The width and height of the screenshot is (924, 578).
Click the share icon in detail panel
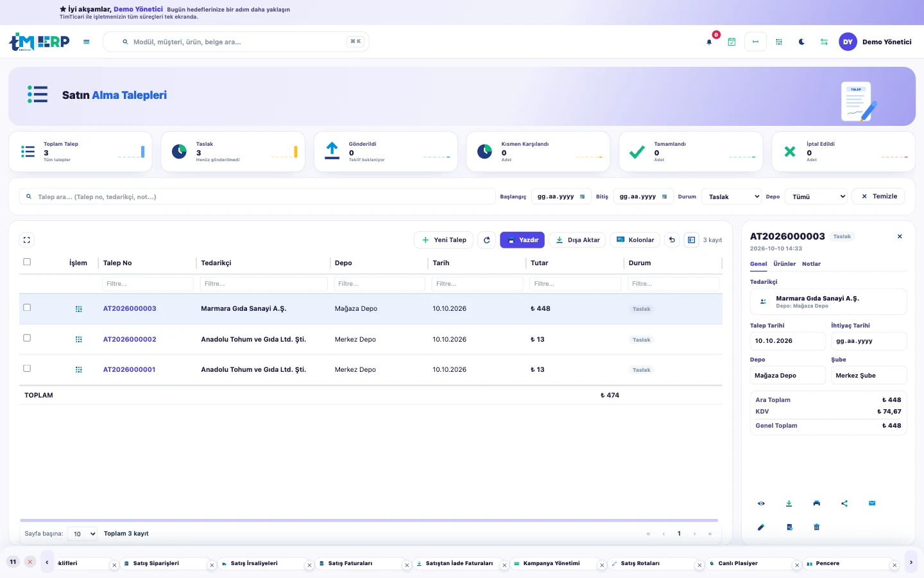tap(844, 504)
